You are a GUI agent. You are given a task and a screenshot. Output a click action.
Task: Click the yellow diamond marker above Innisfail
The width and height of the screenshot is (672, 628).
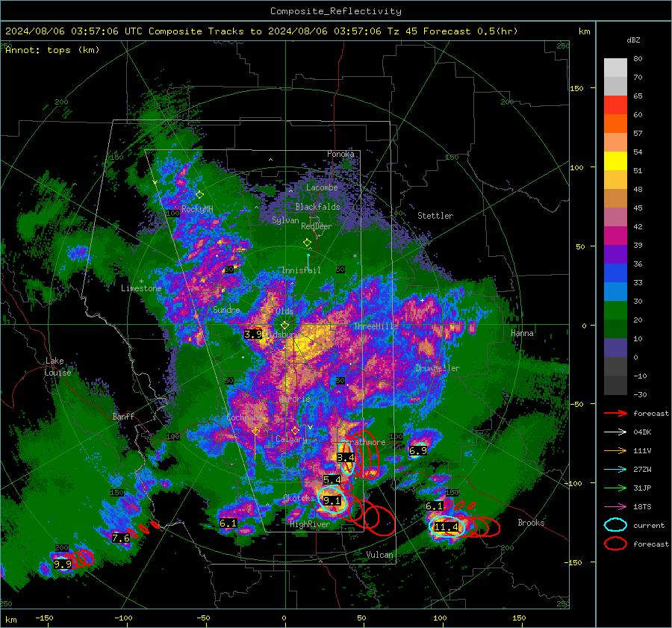(x=307, y=243)
